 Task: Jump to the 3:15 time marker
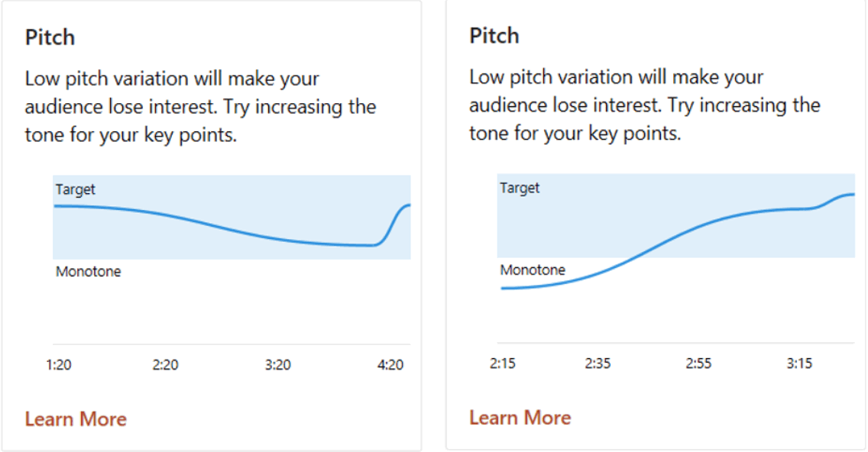point(799,363)
